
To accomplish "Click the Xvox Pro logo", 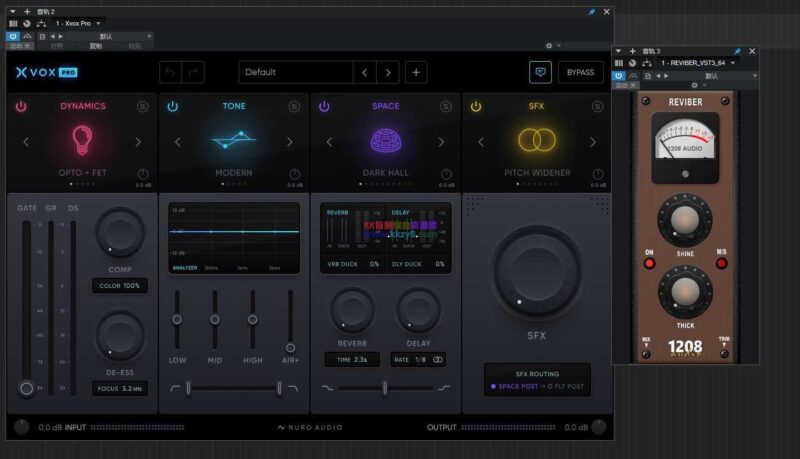I will pos(46,72).
